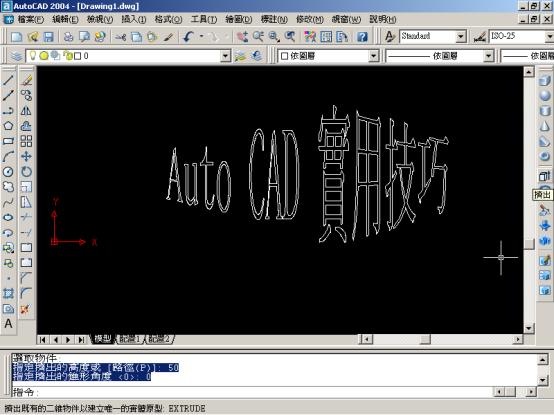The height and width of the screenshot is (415, 554).
Task: Open the 繪圖(D) menu
Action: (239, 19)
